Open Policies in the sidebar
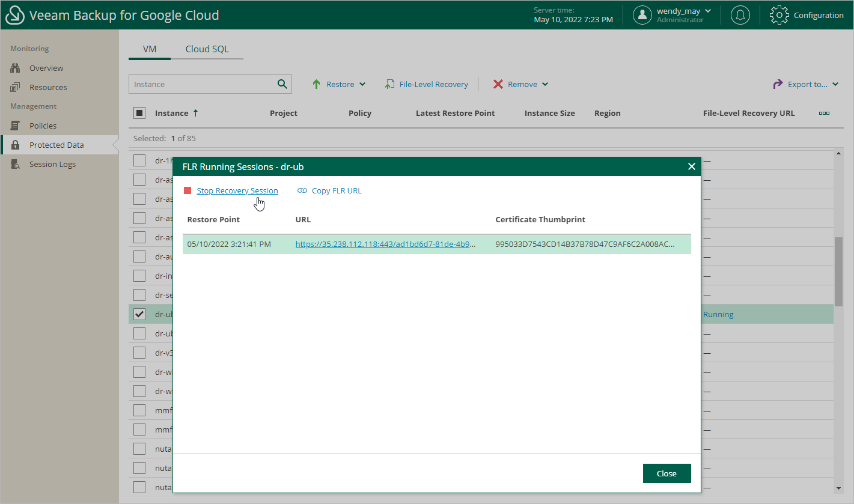This screenshot has width=854, height=504. point(43,126)
